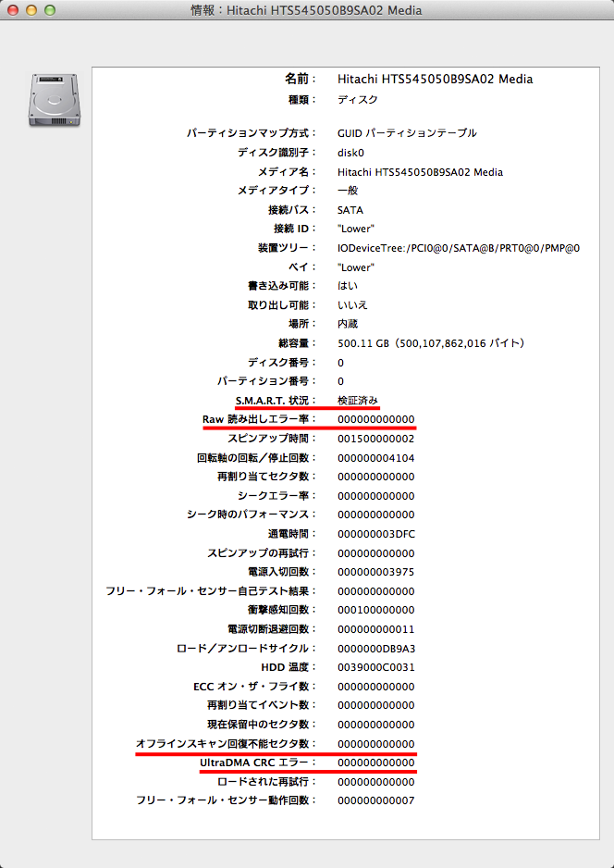
Task: Click the スピンアップ時間 label
Action: (272, 439)
